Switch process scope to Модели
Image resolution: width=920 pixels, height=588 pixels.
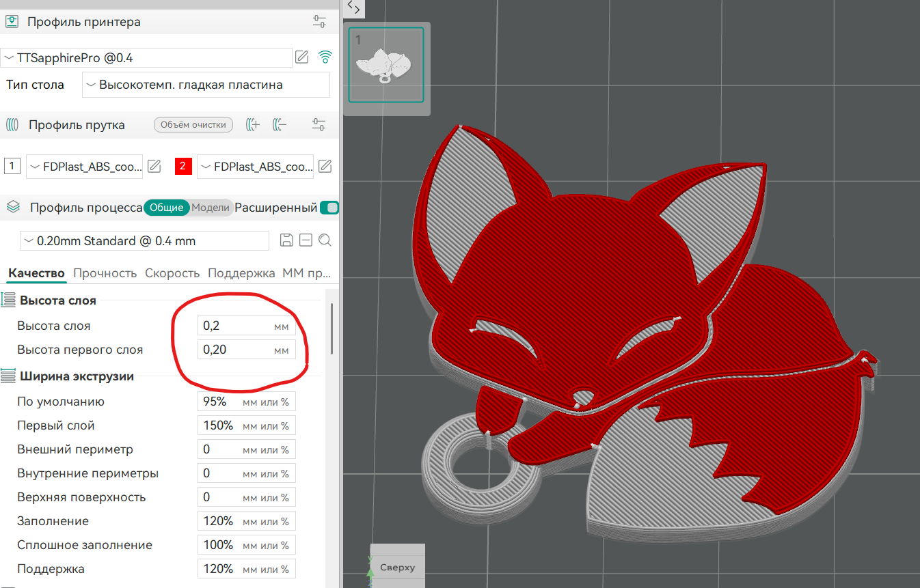[x=210, y=208]
